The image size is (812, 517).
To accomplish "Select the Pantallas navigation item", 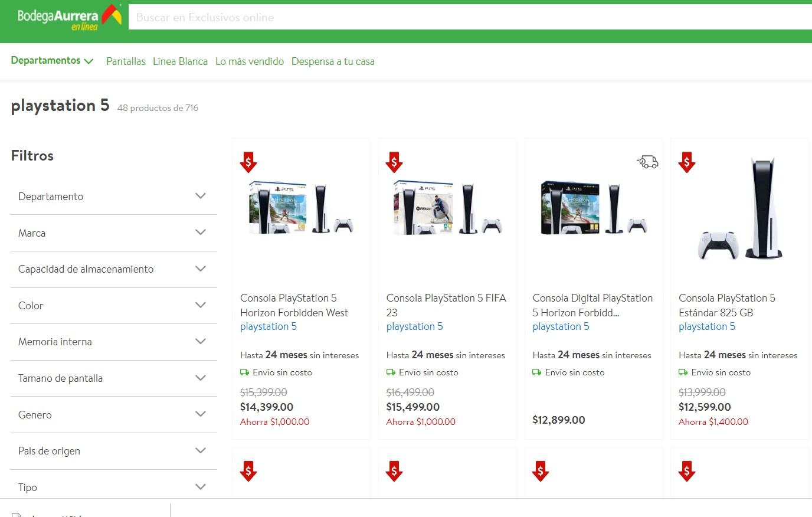I will pyautogui.click(x=125, y=61).
